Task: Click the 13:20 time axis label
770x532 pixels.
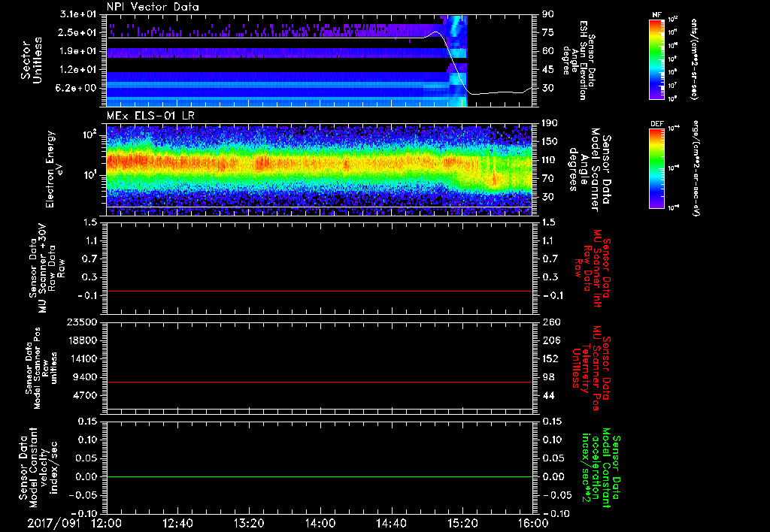Action: [249, 523]
